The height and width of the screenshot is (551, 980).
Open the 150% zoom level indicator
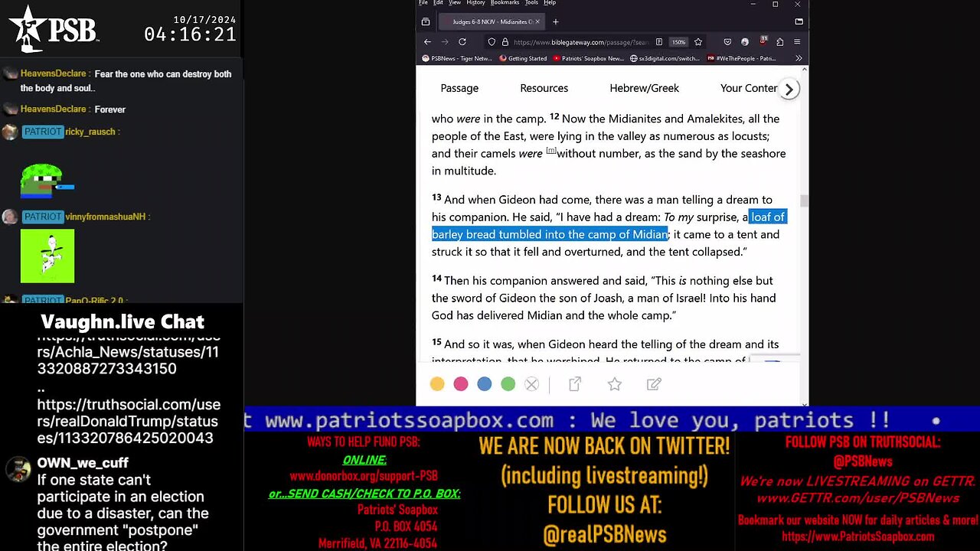tap(678, 42)
